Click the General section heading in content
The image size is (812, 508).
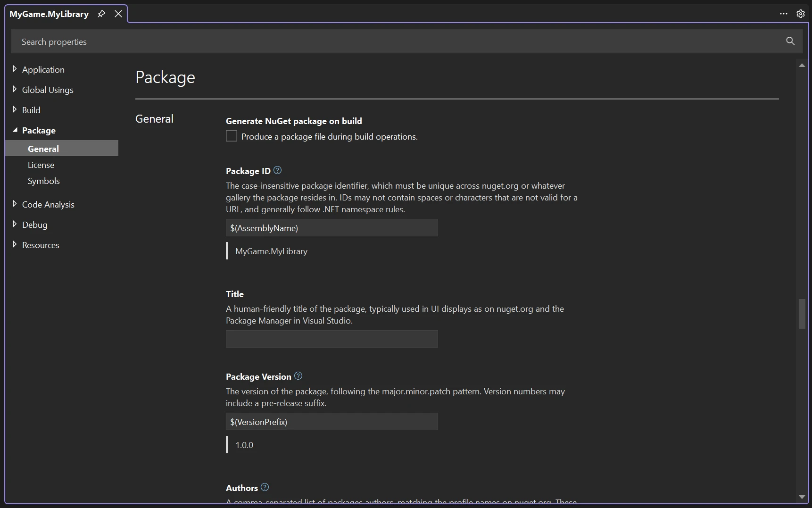pyautogui.click(x=154, y=119)
